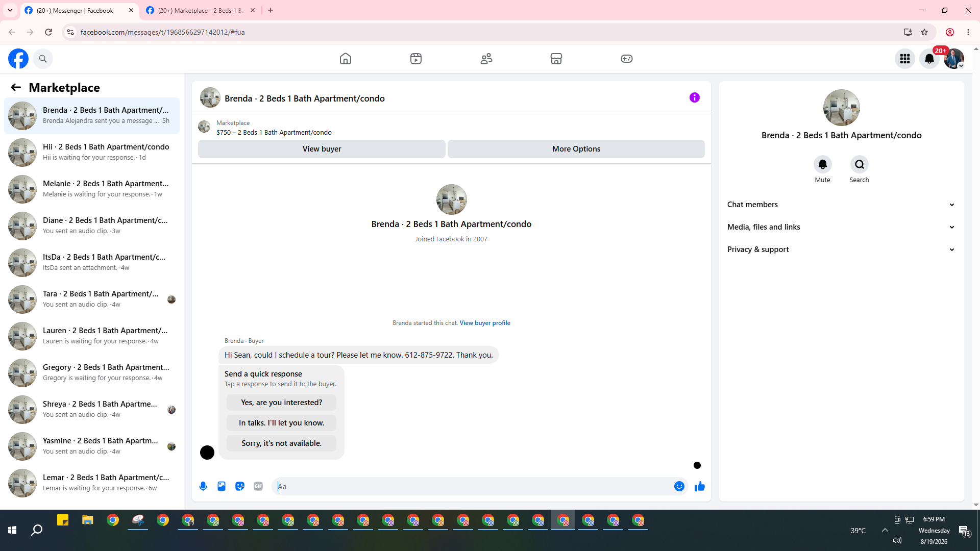
Task: Open File Explorer from the taskbar
Action: pyautogui.click(x=88, y=520)
